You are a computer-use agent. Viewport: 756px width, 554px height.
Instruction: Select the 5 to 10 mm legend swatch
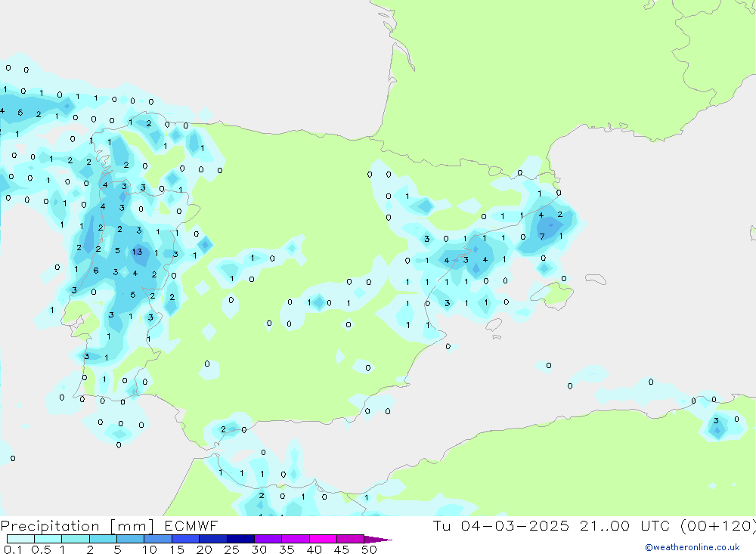tap(131, 539)
